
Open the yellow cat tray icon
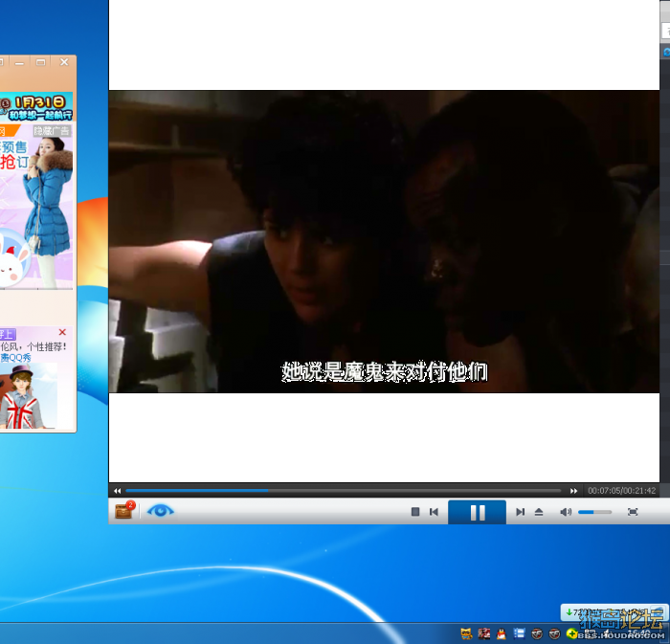tap(467, 633)
